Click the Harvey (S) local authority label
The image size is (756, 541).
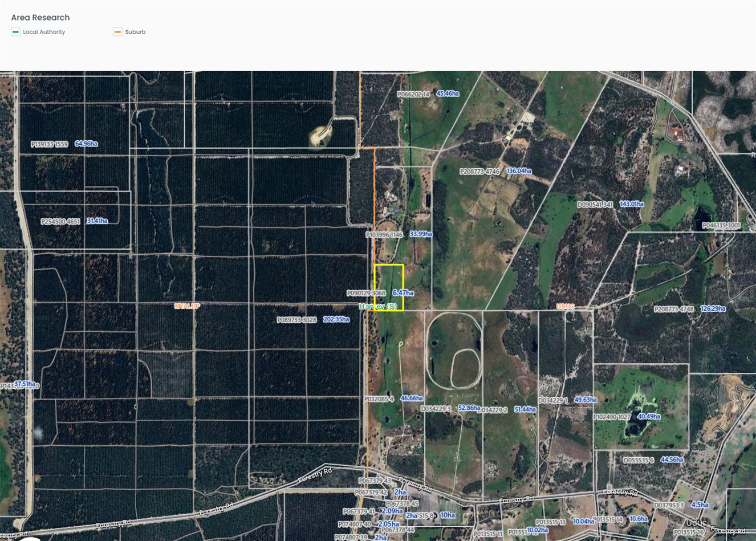(377, 307)
